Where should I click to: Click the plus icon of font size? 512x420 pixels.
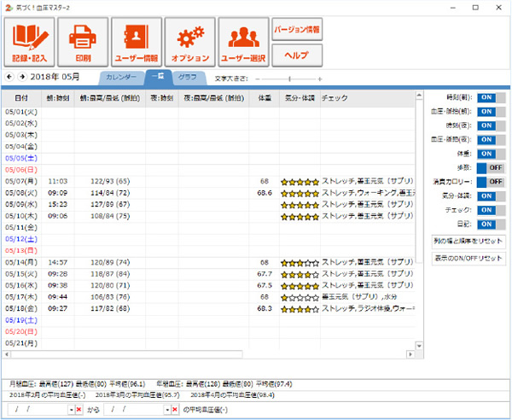[x=320, y=79]
